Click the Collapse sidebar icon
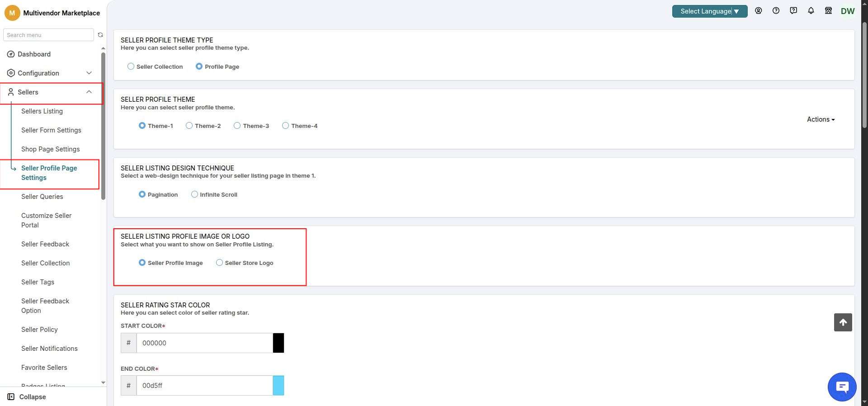 pyautogui.click(x=11, y=397)
